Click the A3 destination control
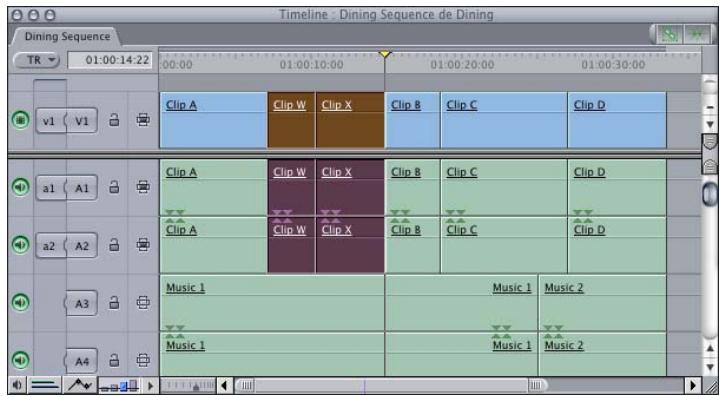Image resolution: width=721 pixels, height=396 pixels. [x=81, y=303]
